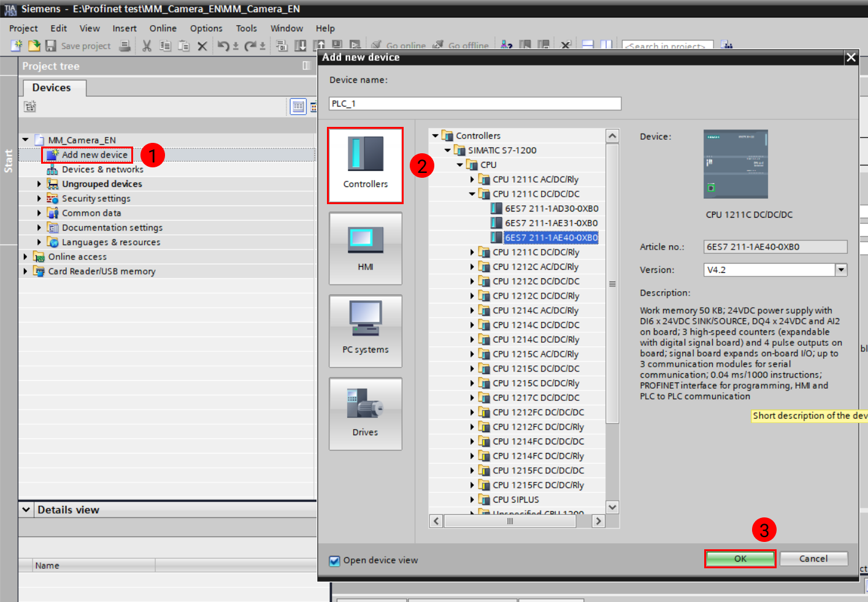Click the Redo arrow icon

pyautogui.click(x=250, y=45)
